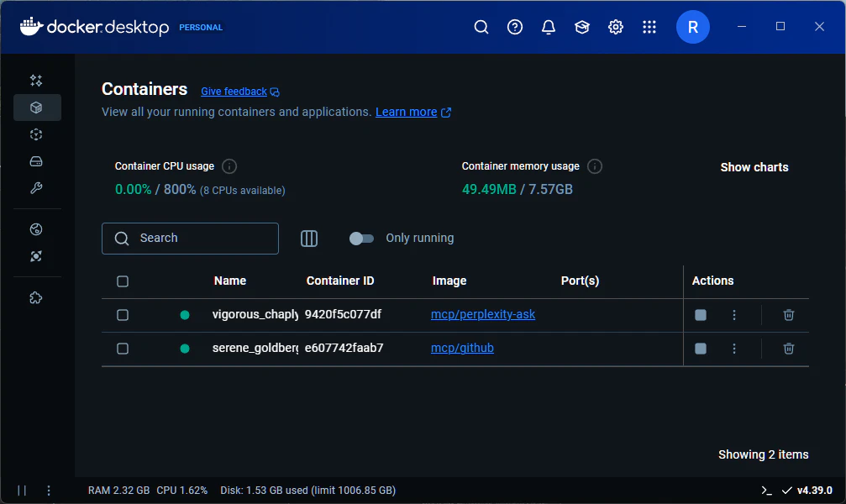Open the search magnifier in title bar
846x504 pixels.
pos(481,27)
